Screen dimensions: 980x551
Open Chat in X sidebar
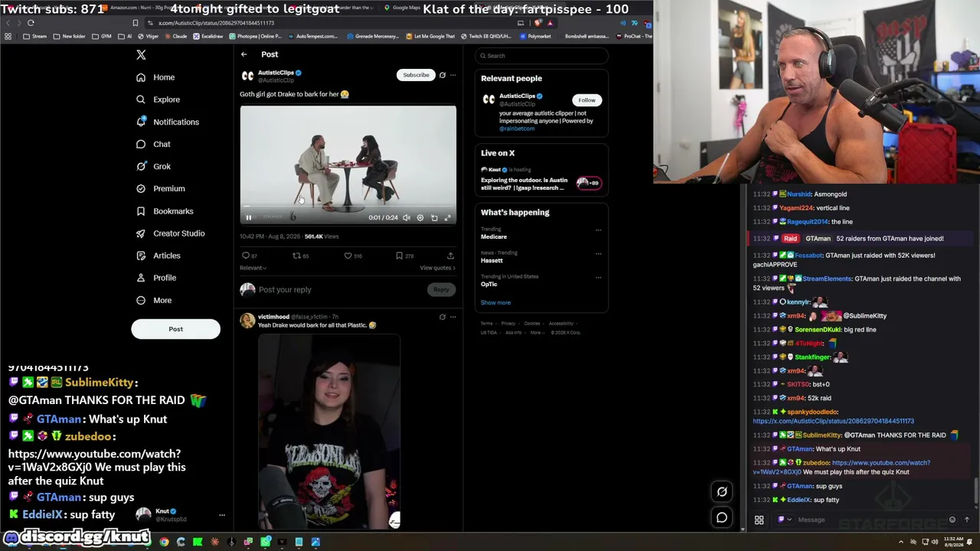(153, 144)
